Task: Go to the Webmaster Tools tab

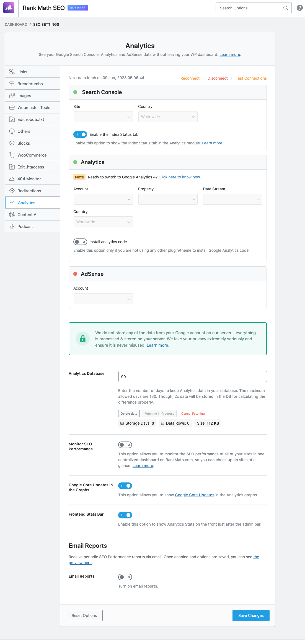Action: point(33,108)
